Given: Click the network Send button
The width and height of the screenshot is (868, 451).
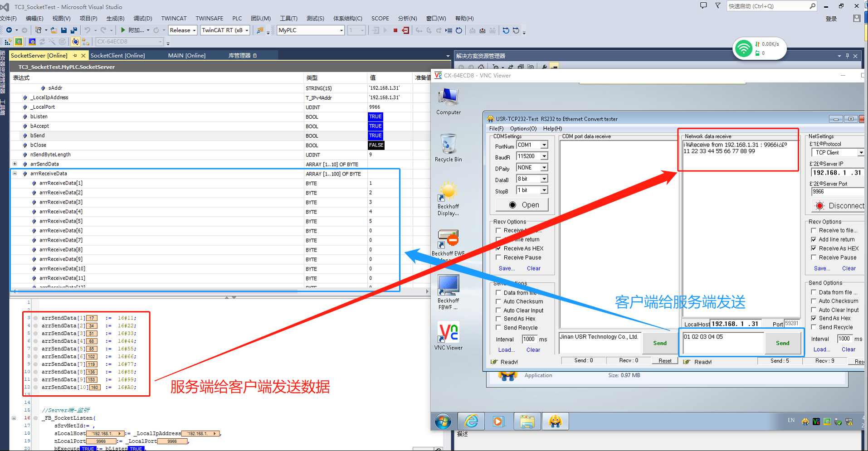Looking at the screenshot, I should coord(782,343).
